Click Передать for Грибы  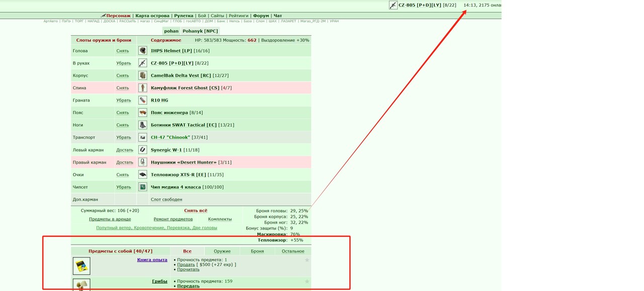pos(188,286)
